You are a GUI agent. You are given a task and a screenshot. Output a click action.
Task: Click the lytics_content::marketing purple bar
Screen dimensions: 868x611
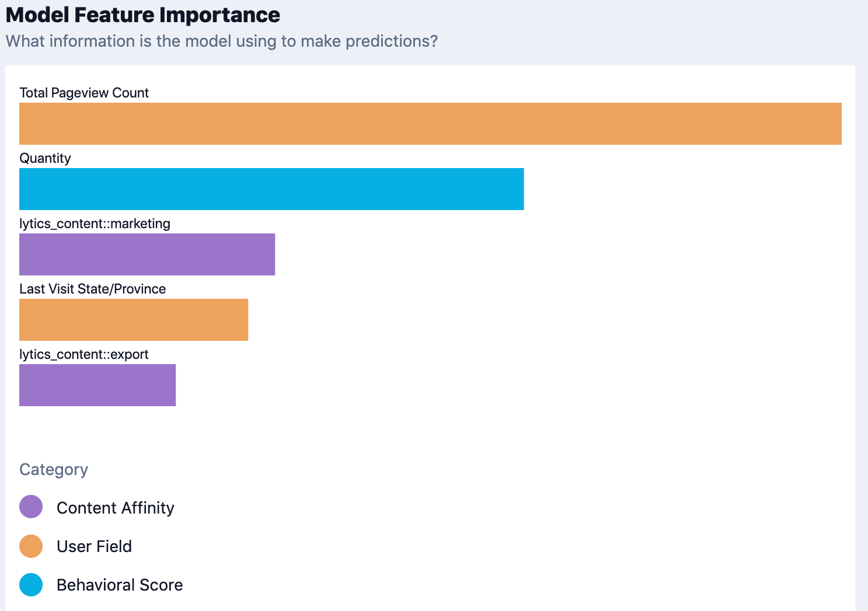click(147, 254)
